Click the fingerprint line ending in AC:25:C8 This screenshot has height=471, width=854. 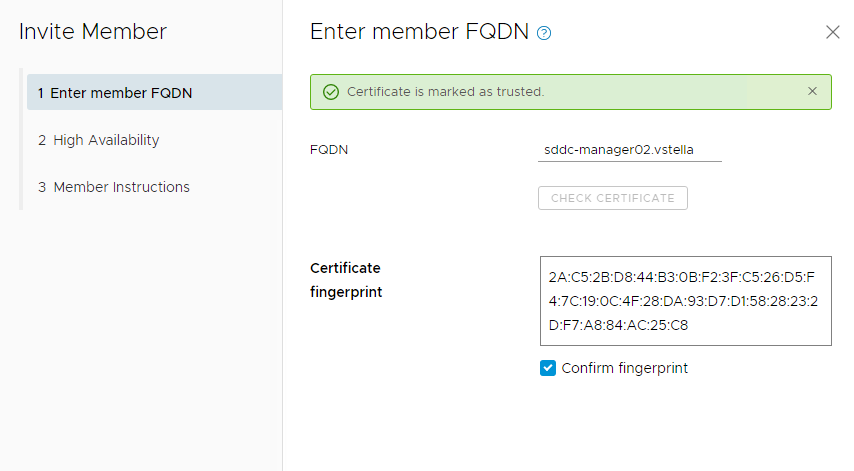click(x=618, y=325)
